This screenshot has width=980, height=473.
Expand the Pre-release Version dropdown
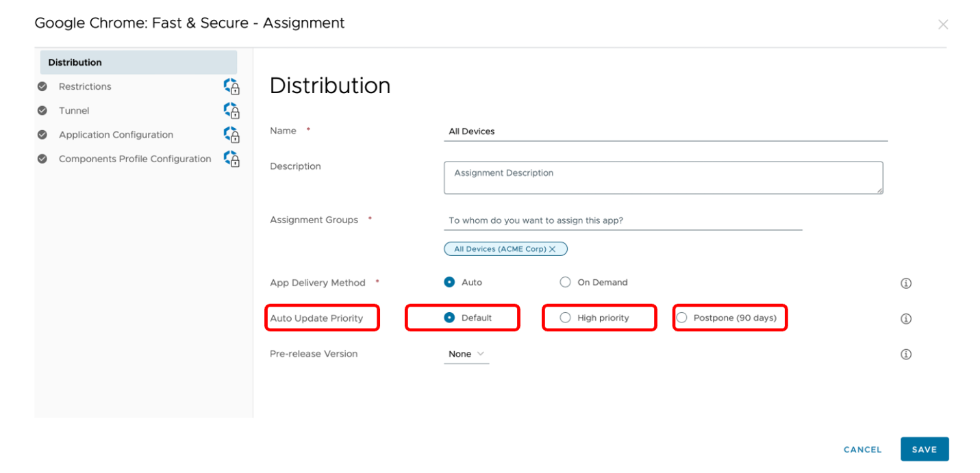466,354
